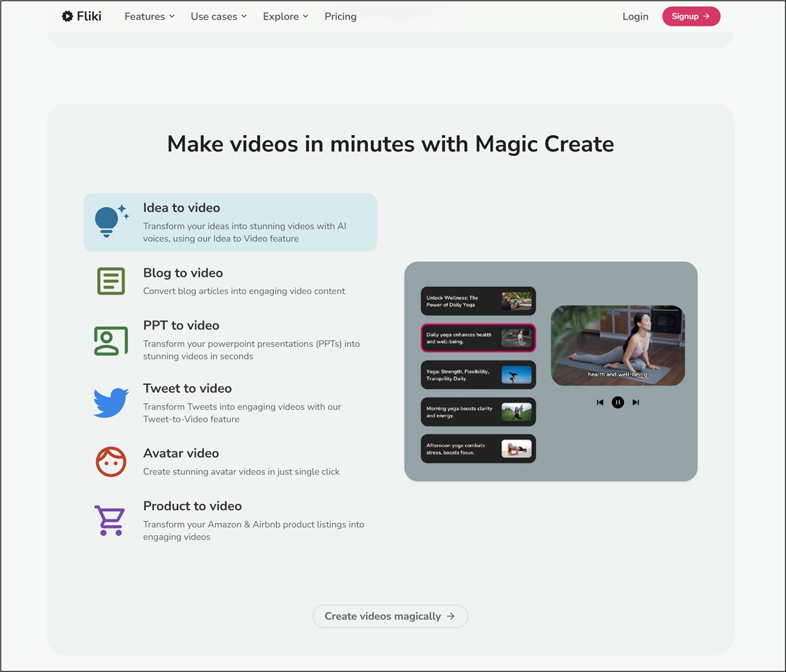
Task: Select the Tweet to video option
Action: click(230, 403)
